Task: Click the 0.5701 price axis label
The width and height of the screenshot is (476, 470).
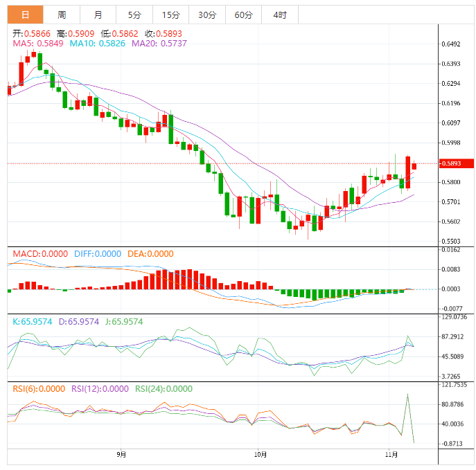Action: pos(451,202)
